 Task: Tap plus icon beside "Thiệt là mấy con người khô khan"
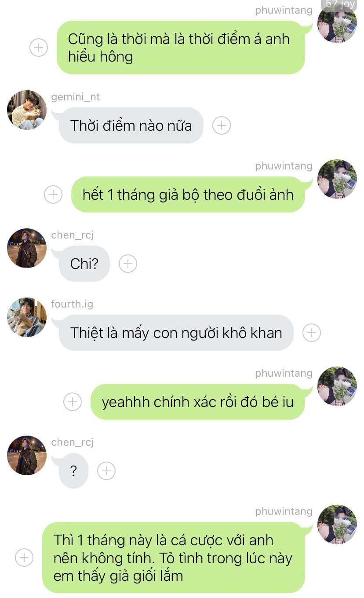click(x=312, y=333)
